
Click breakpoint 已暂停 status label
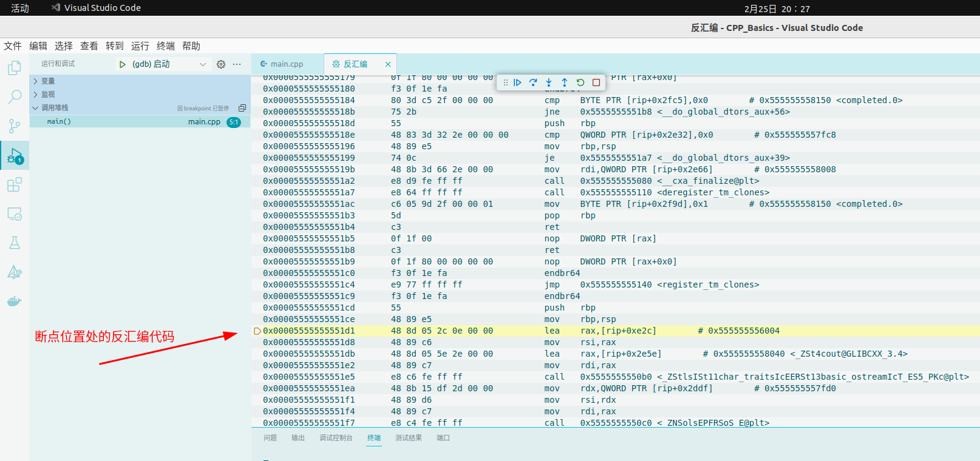203,109
